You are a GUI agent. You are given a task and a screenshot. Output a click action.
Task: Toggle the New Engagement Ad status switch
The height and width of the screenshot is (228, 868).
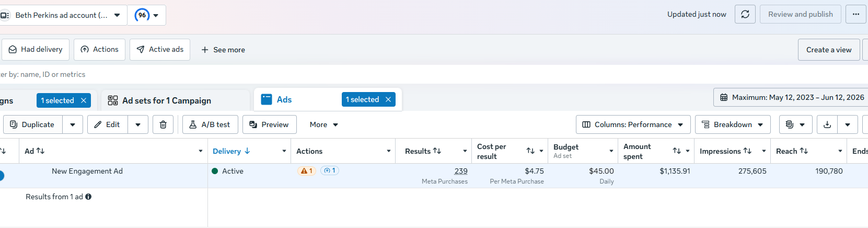(1, 176)
